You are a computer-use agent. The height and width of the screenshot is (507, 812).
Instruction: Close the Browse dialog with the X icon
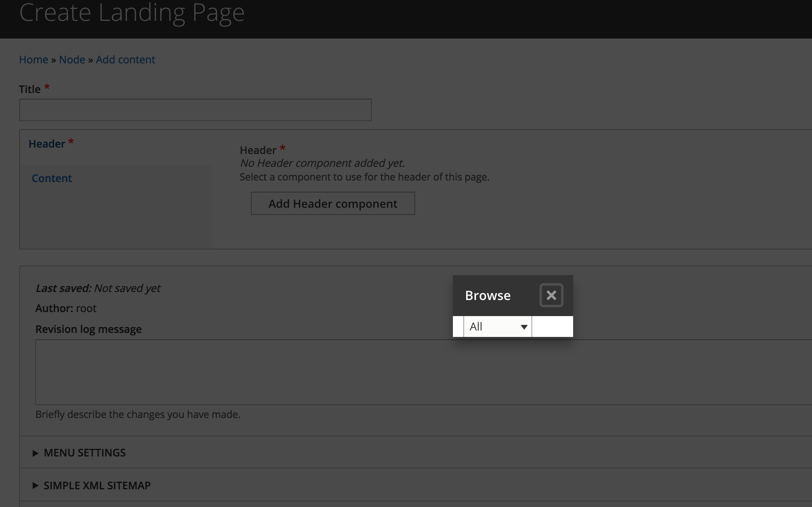point(551,295)
